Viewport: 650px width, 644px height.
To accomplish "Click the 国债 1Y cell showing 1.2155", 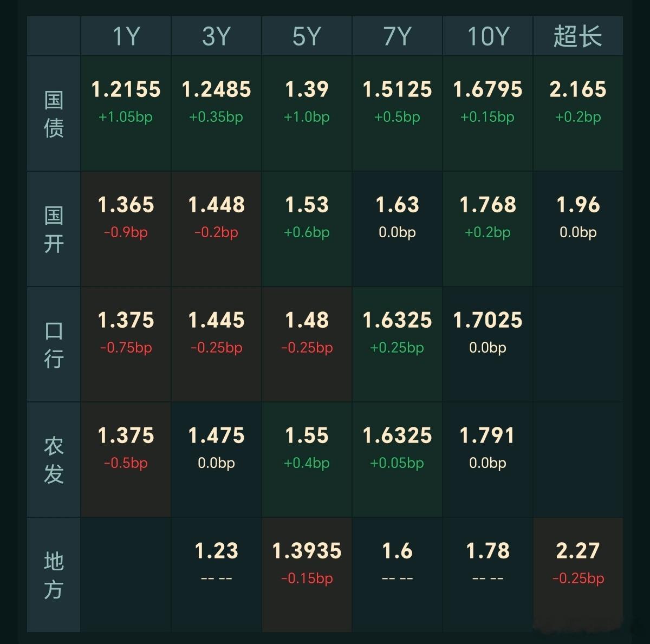I will (126, 114).
